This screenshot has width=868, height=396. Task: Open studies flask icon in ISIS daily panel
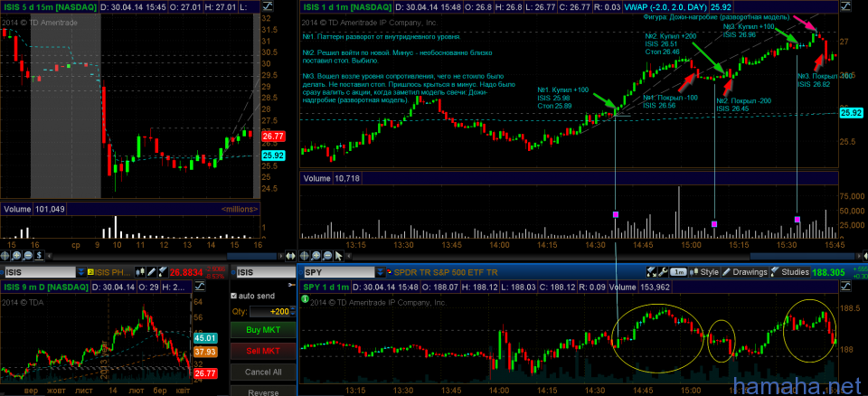[x=163, y=272]
